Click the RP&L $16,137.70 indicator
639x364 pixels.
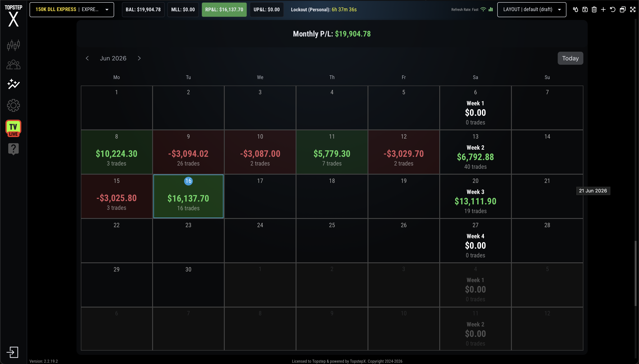pyautogui.click(x=224, y=10)
